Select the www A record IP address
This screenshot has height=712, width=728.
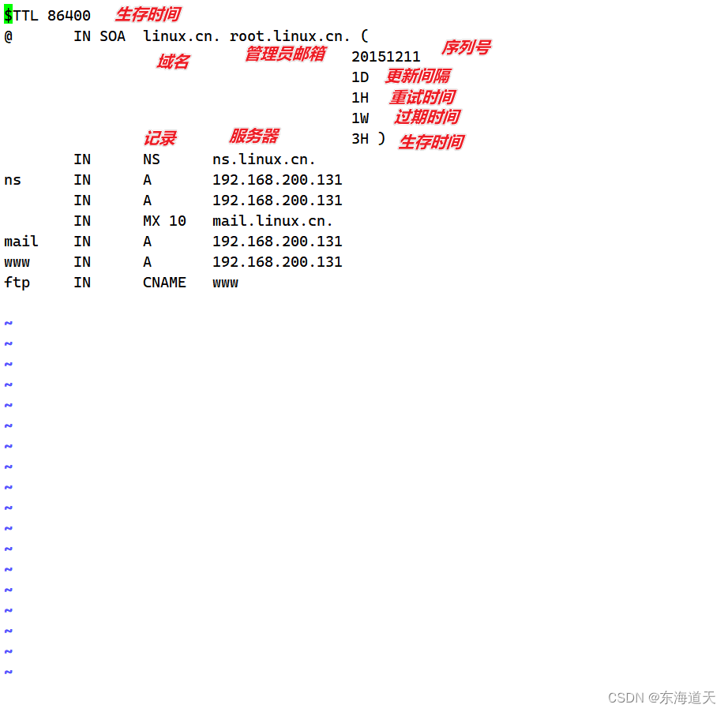coord(276,261)
